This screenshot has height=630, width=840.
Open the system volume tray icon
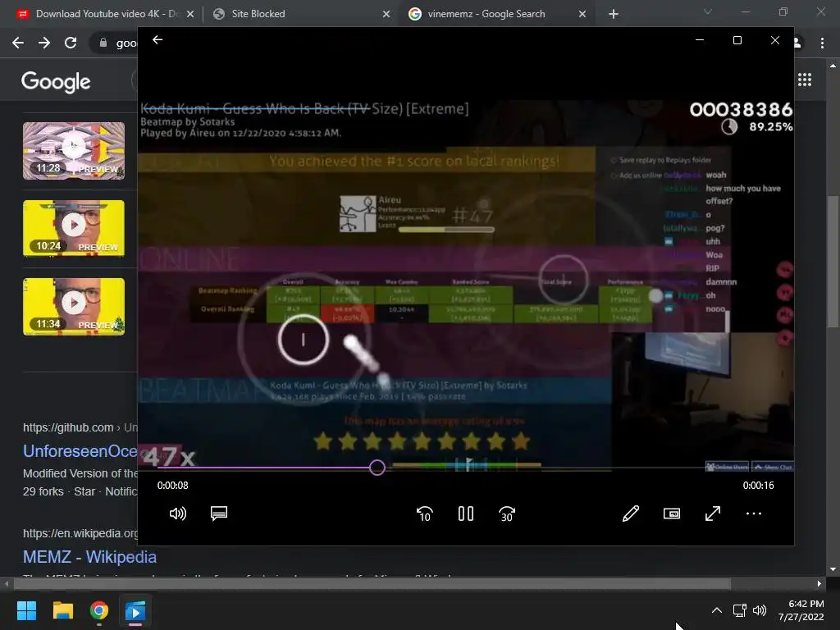tap(759, 610)
